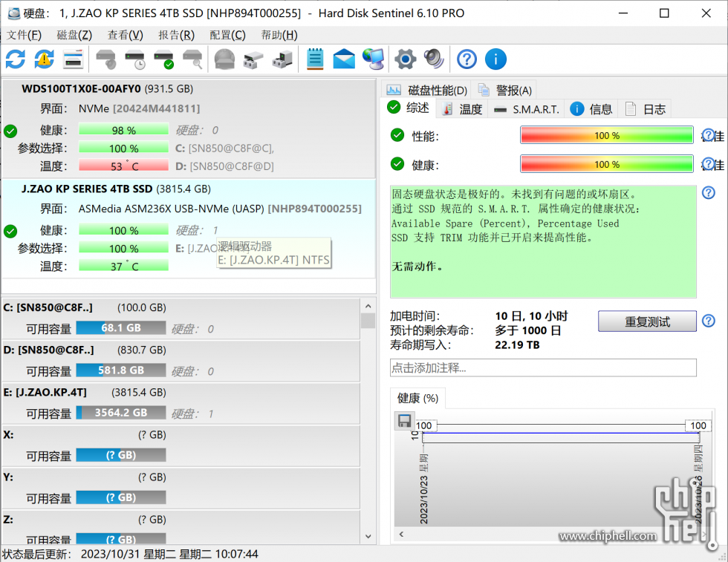Open the 配置(C) menu
The height and width of the screenshot is (562, 728).
(x=227, y=36)
